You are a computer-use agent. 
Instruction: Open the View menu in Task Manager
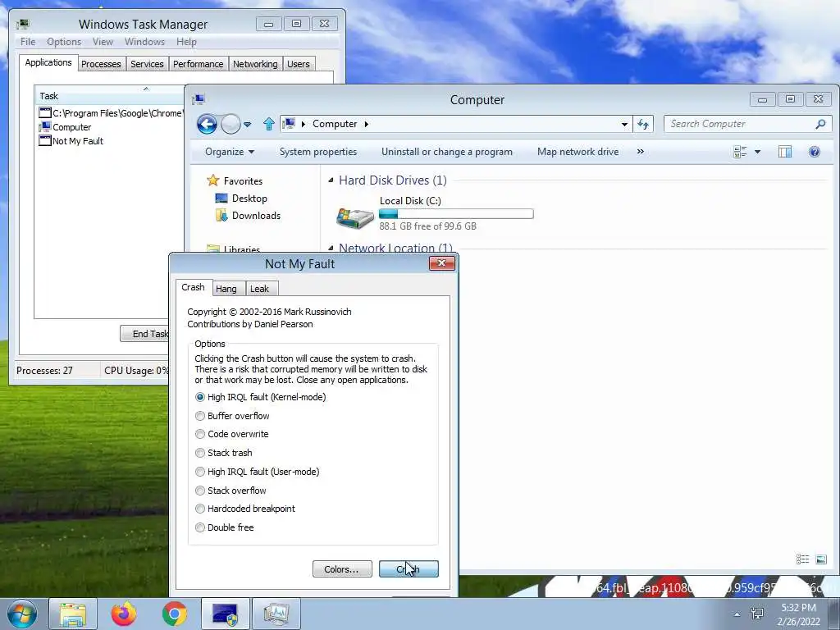click(x=103, y=42)
